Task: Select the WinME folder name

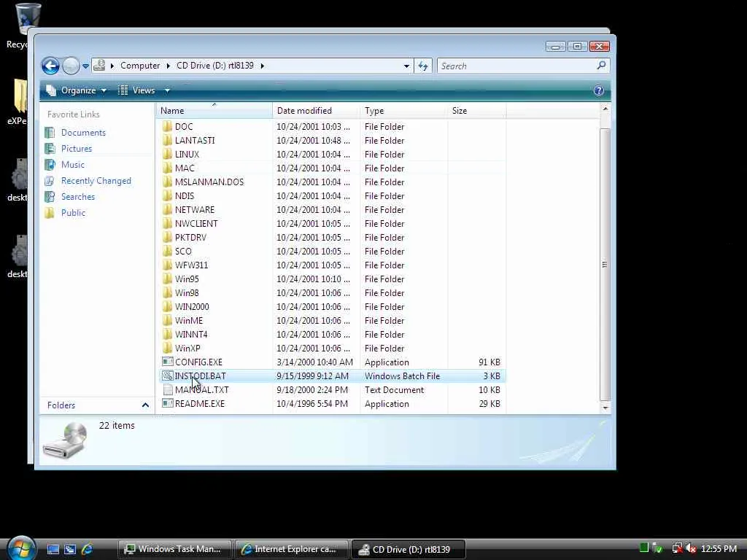Action: click(x=189, y=321)
